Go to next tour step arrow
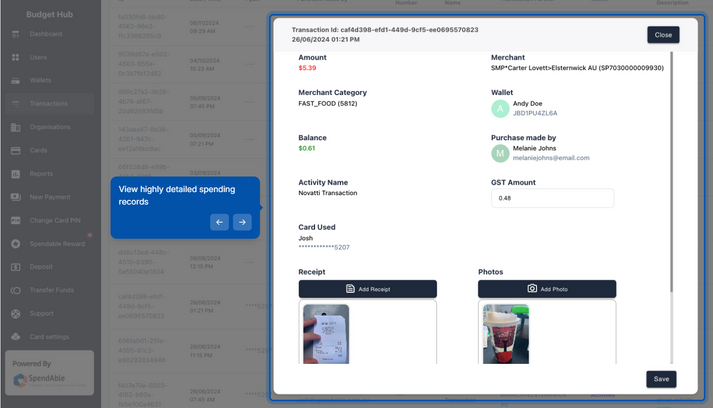The height and width of the screenshot is (408, 713). click(242, 222)
